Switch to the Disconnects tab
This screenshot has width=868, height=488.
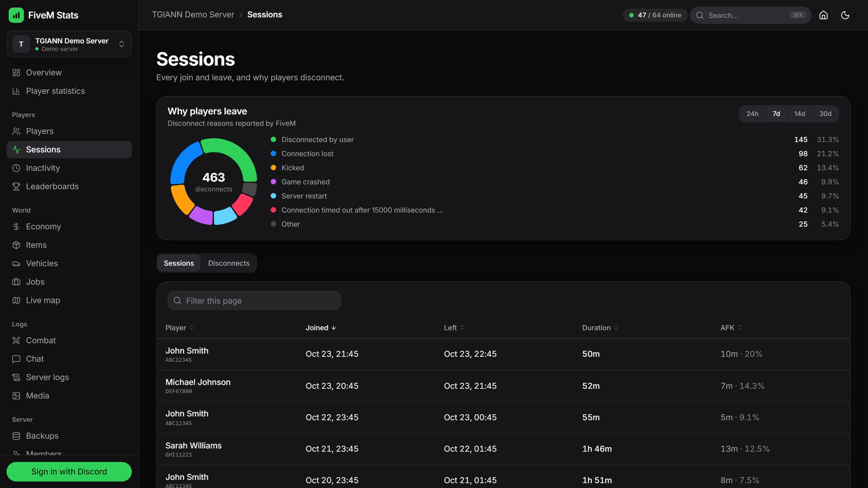click(x=229, y=263)
